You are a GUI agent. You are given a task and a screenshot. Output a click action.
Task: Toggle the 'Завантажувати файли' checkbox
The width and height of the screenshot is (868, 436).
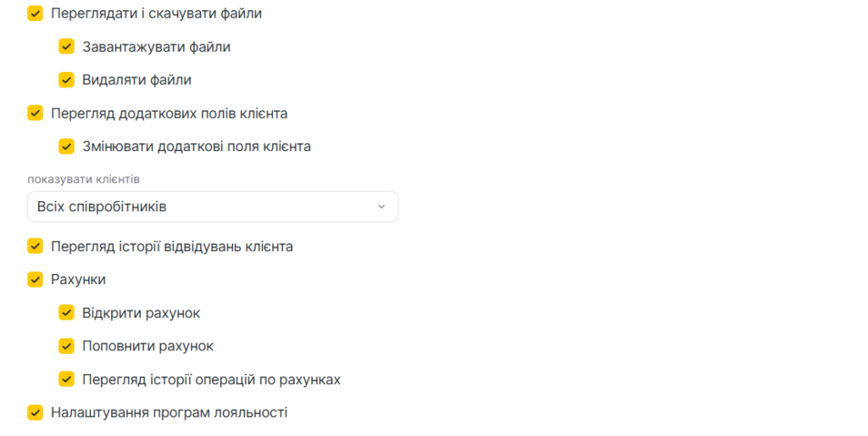67,47
